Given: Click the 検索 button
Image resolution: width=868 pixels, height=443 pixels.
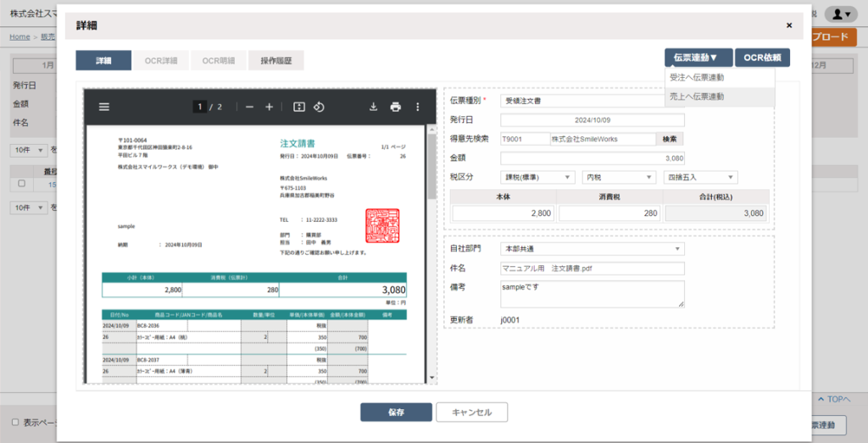Looking at the screenshot, I should pos(670,140).
